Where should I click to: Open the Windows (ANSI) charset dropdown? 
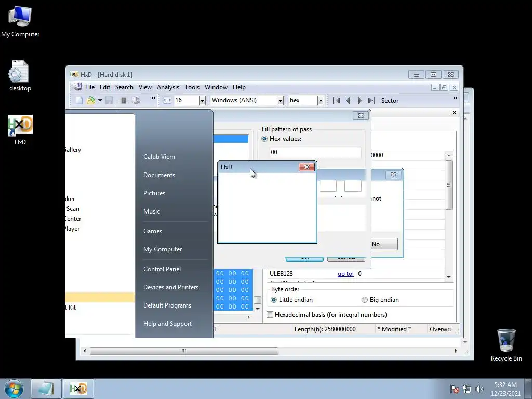pyautogui.click(x=280, y=100)
